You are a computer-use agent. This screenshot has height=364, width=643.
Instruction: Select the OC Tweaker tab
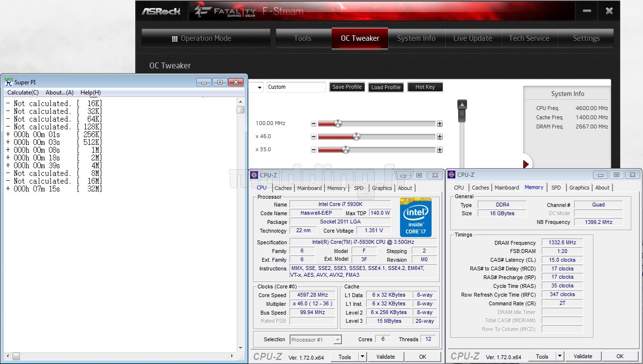coord(360,38)
